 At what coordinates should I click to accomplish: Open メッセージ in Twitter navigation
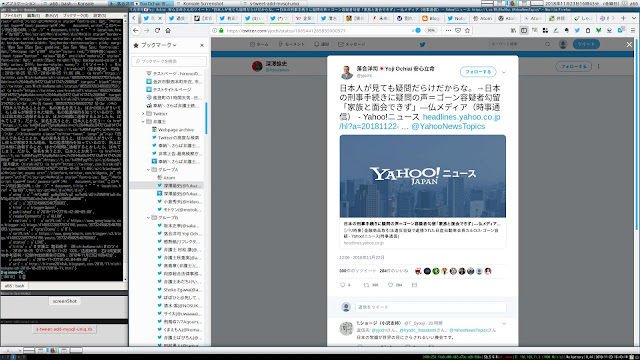[351, 44]
